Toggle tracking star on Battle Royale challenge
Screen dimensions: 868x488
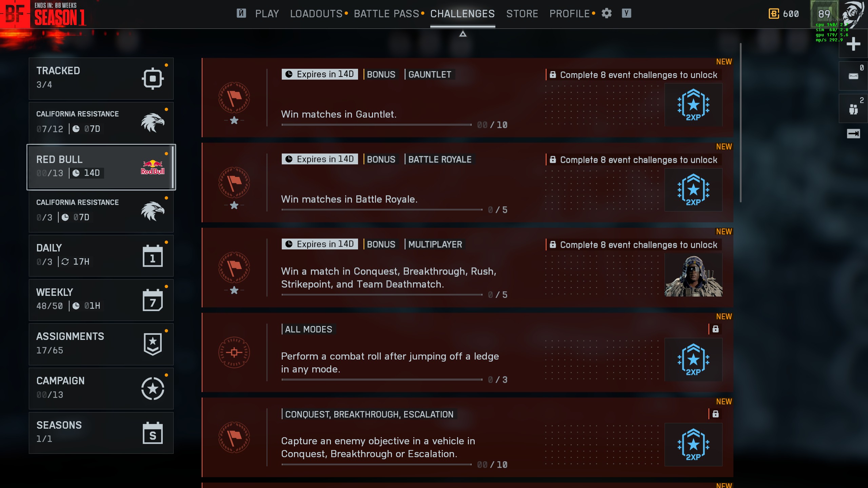pos(234,205)
